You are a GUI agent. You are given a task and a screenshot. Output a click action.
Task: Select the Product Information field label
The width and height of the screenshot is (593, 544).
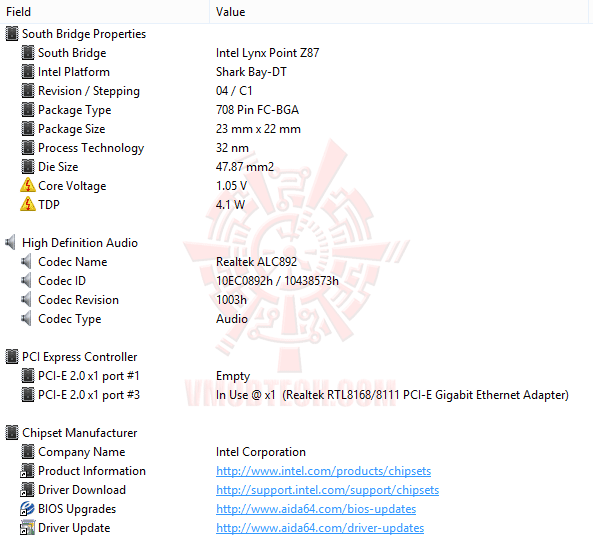[92, 471]
